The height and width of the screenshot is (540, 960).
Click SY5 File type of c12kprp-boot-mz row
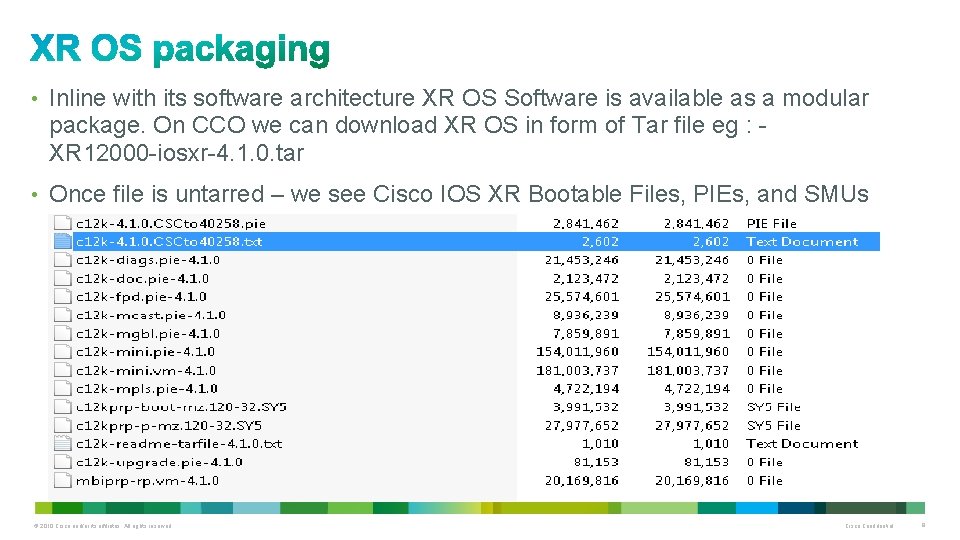pyautogui.click(x=773, y=407)
